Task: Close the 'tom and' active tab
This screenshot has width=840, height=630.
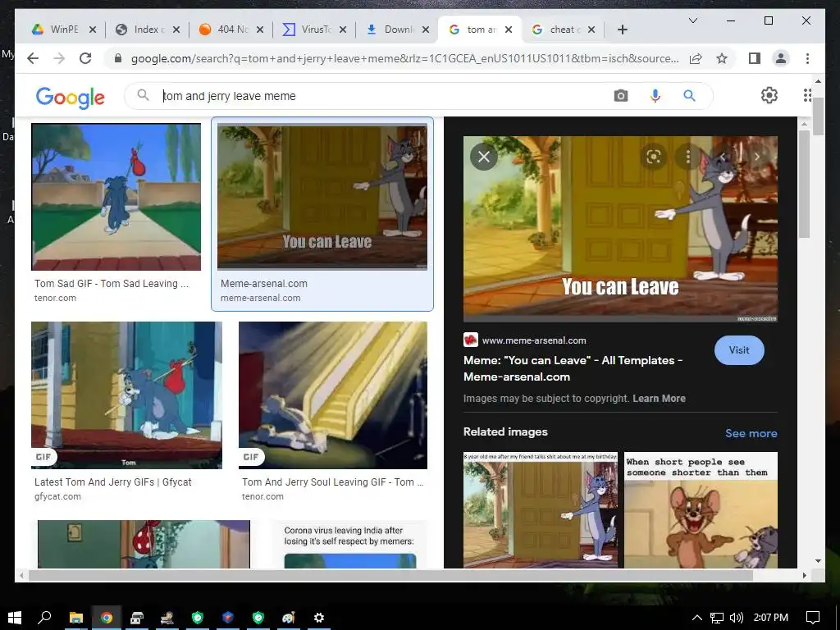Action: click(509, 30)
